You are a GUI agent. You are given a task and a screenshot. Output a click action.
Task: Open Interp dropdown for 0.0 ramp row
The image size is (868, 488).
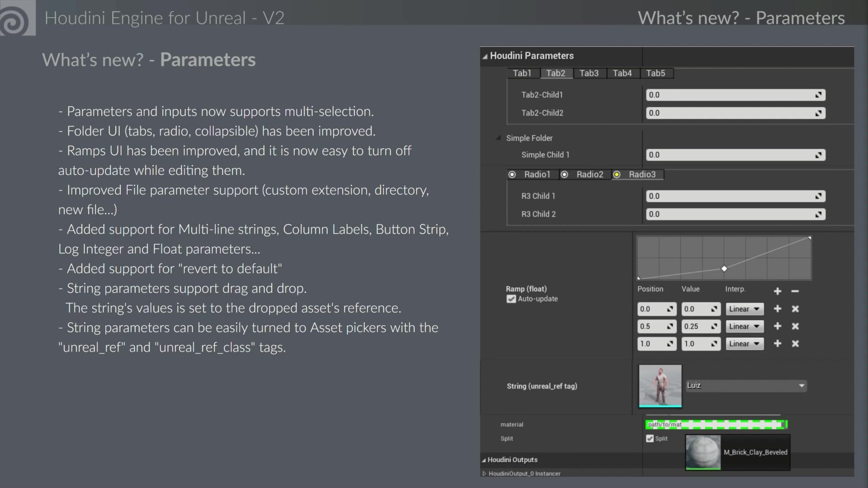point(745,309)
